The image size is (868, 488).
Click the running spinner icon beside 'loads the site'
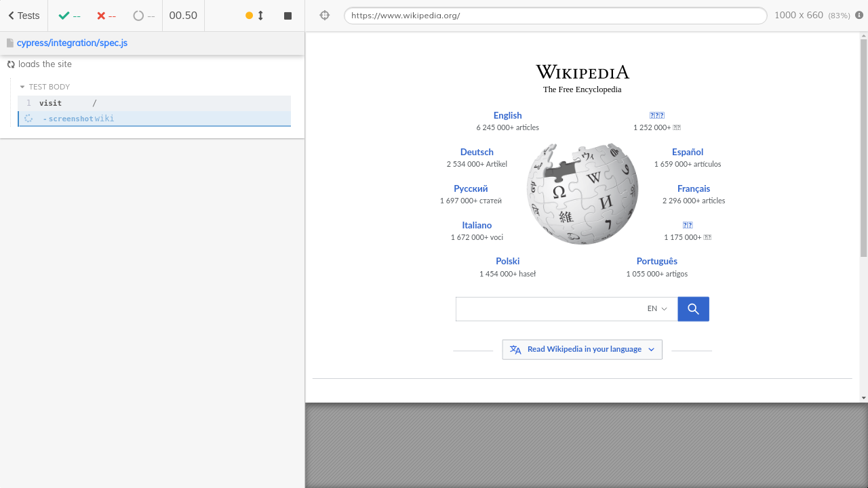tap(11, 64)
